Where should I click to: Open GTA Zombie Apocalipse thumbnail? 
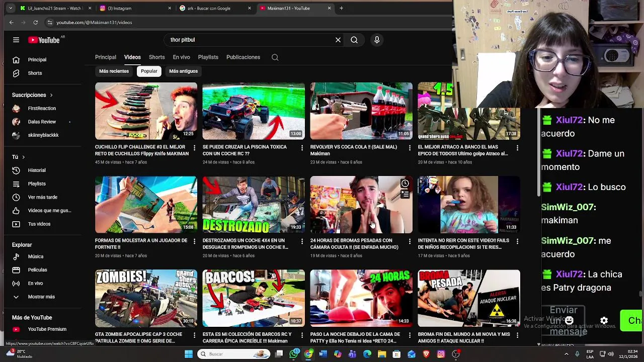tap(146, 299)
